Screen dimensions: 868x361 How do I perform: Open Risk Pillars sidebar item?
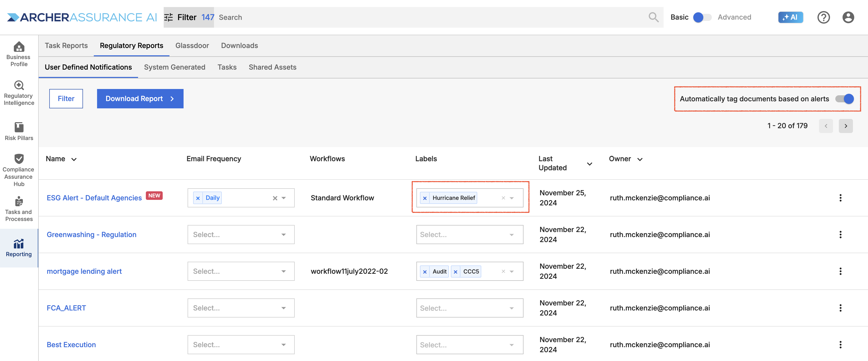(x=19, y=131)
